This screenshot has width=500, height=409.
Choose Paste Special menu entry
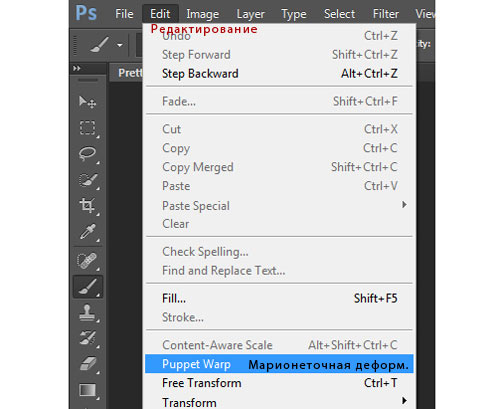[x=279, y=205]
